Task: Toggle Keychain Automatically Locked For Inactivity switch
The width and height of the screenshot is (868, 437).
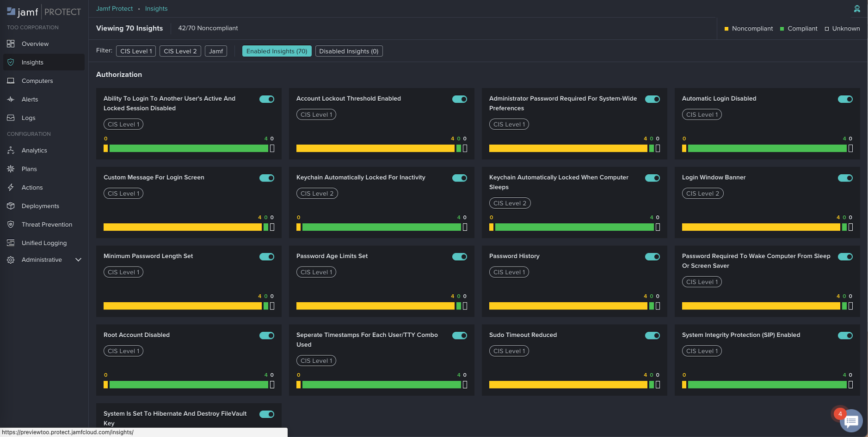Action: [x=460, y=178]
